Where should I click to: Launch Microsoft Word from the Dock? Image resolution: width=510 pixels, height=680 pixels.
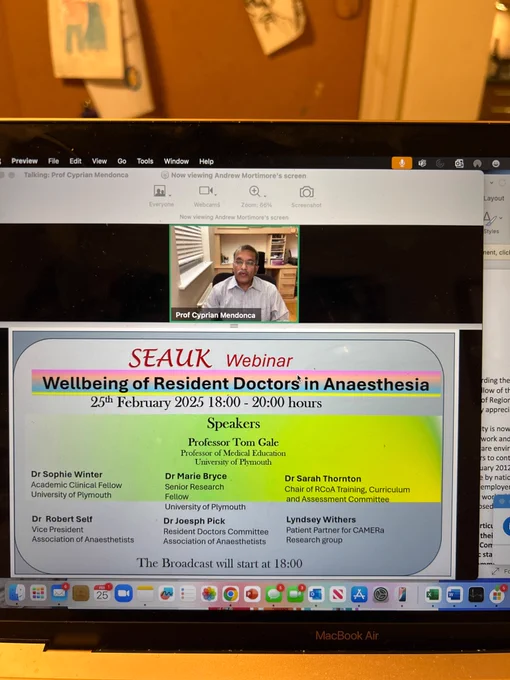click(x=454, y=595)
